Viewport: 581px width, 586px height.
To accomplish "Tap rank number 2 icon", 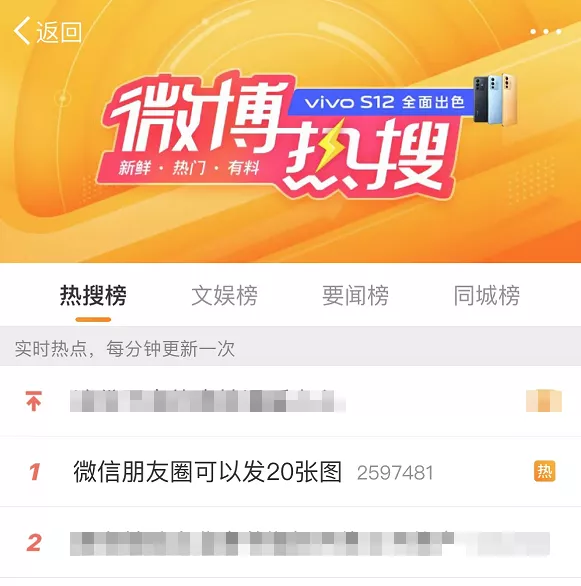I will click(34, 543).
